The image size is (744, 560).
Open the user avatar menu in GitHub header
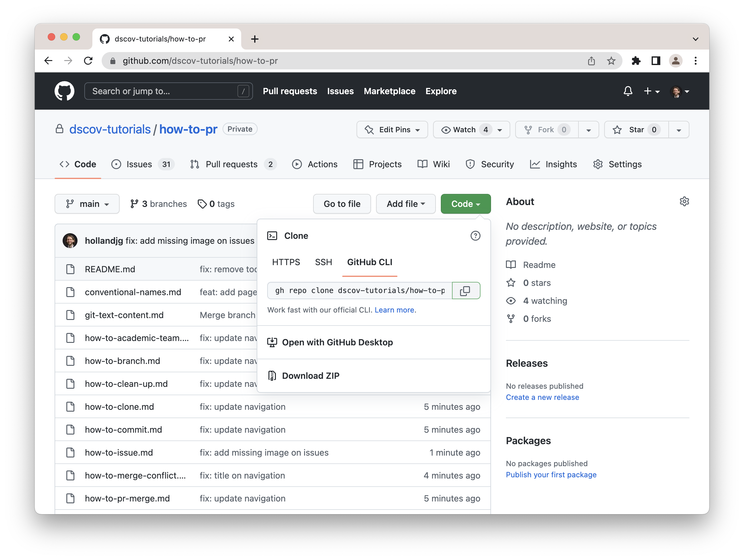(680, 91)
